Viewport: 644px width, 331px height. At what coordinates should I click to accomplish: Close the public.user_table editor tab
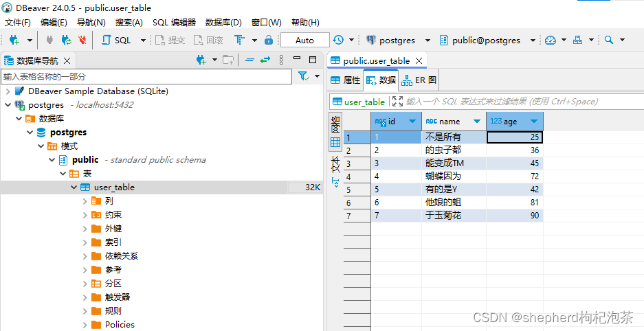[419, 60]
